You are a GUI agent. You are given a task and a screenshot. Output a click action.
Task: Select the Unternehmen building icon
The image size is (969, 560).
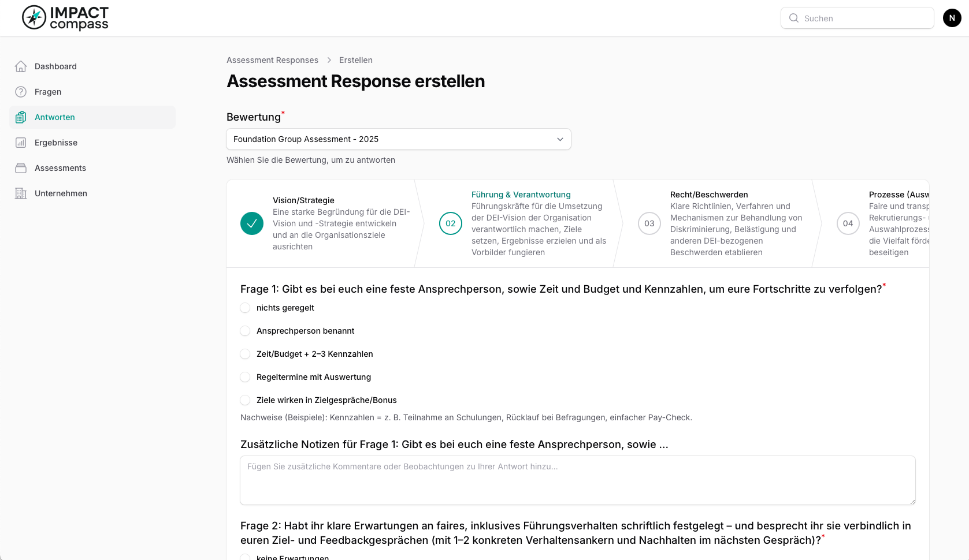[21, 193]
